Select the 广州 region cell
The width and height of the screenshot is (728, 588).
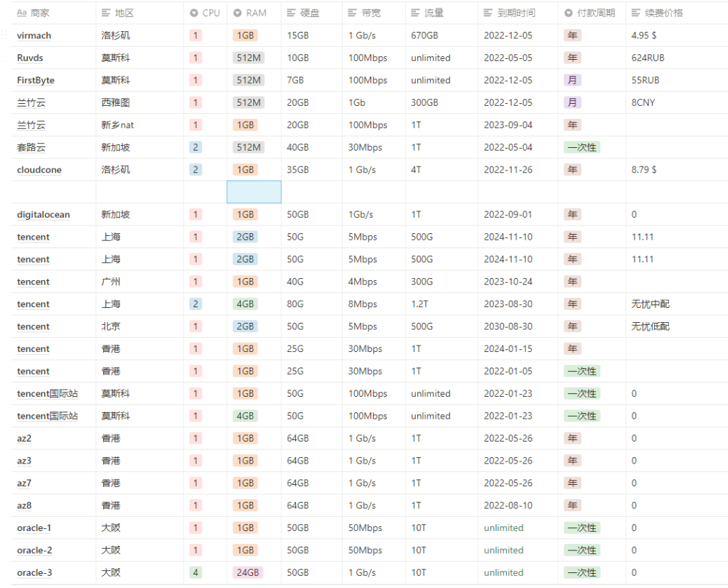click(140, 282)
